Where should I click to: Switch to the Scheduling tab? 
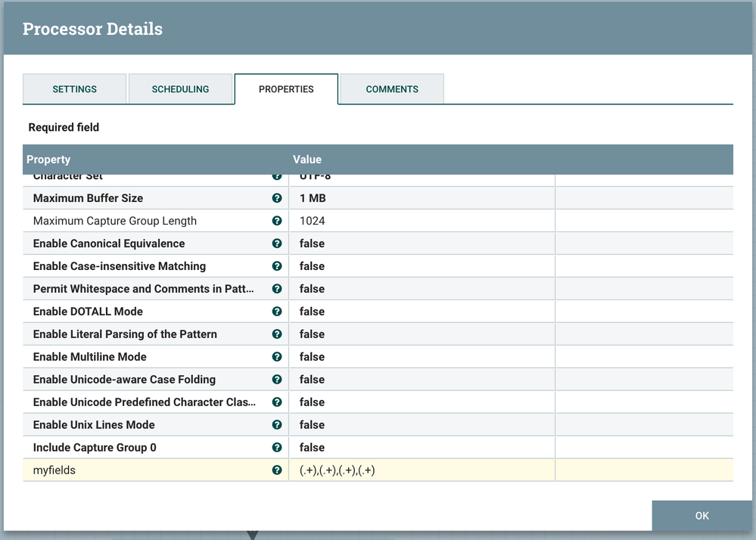[180, 89]
